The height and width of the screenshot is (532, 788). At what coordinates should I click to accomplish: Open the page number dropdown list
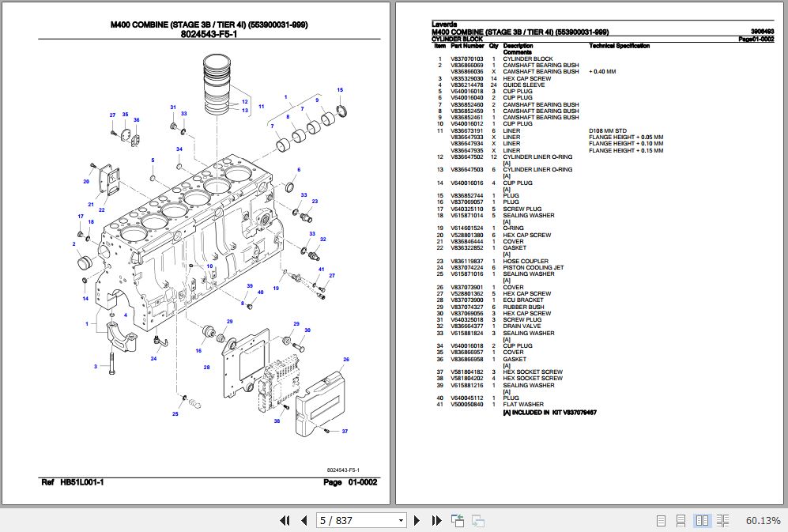(401, 520)
